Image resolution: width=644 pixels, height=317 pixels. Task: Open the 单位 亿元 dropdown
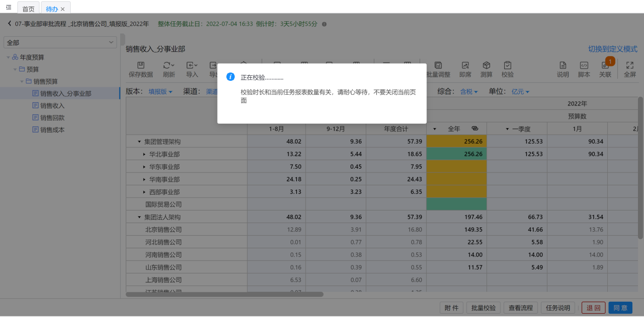(x=520, y=92)
